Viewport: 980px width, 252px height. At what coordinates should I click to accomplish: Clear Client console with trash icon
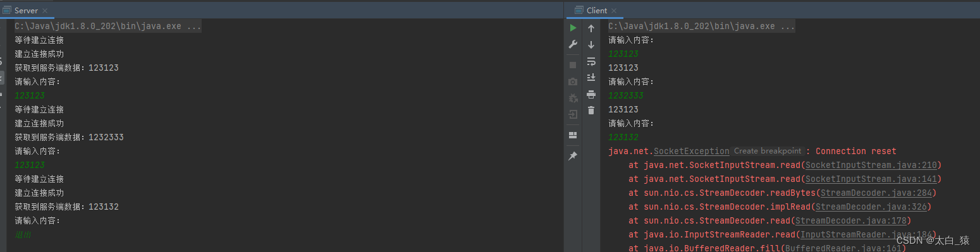point(591,111)
